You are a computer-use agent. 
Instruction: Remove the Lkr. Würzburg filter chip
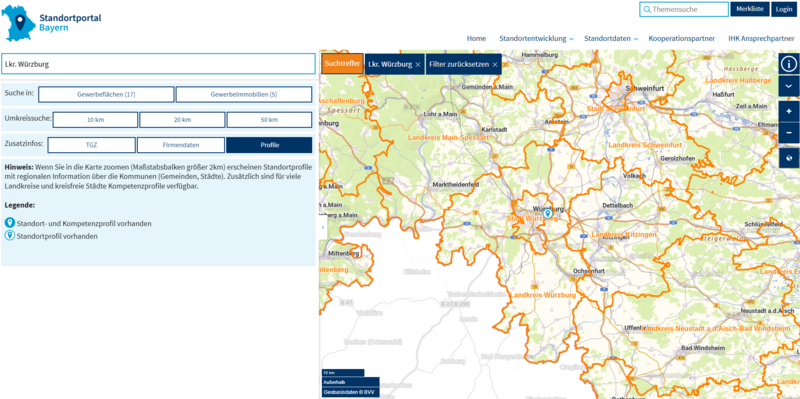[x=418, y=65]
